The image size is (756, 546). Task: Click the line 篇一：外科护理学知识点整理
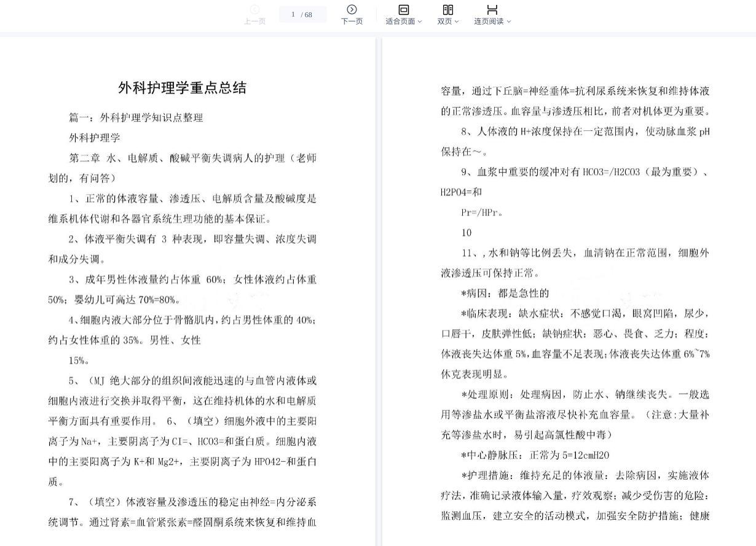tap(136, 117)
